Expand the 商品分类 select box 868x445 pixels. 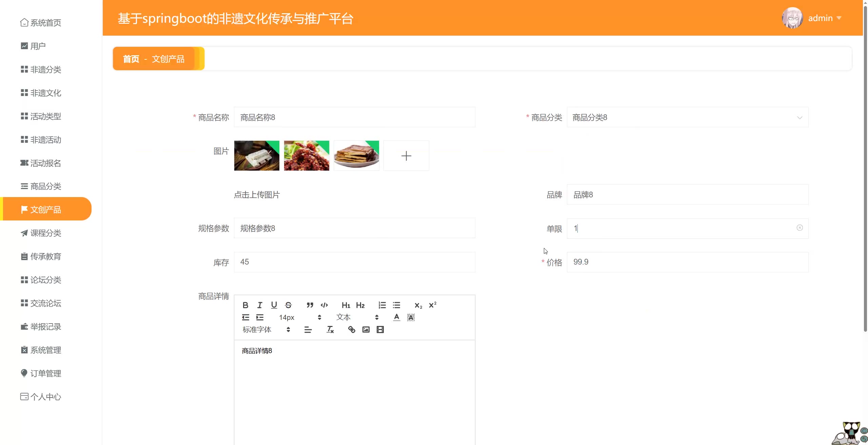point(687,117)
